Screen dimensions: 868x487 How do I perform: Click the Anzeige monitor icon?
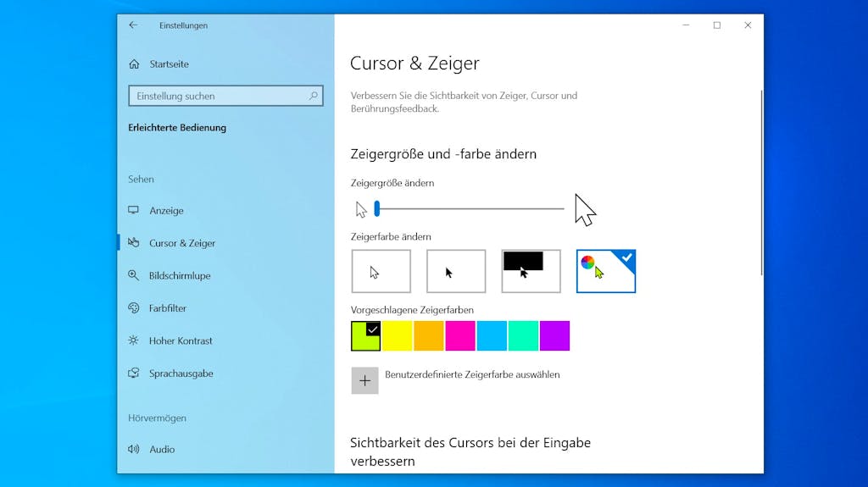pyautogui.click(x=133, y=210)
